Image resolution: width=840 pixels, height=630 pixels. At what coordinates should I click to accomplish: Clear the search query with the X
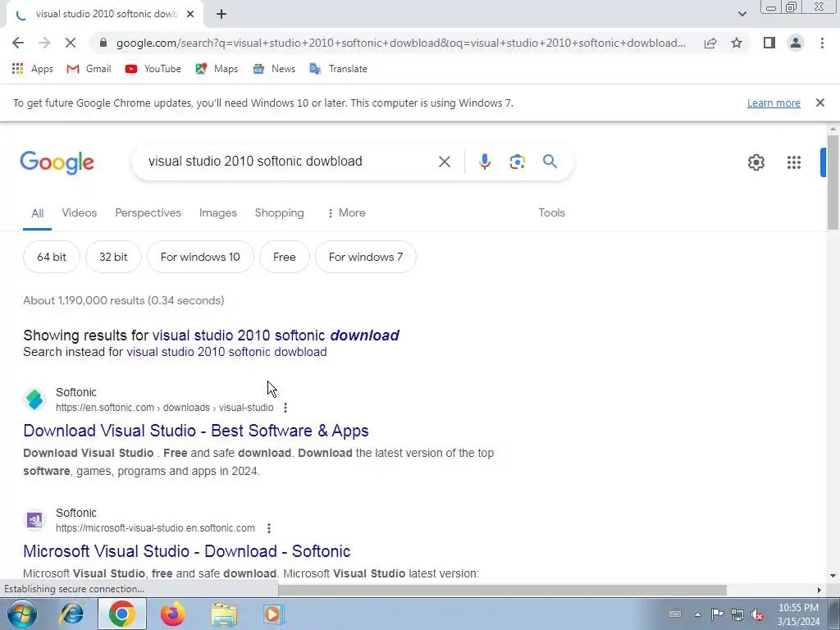444,162
